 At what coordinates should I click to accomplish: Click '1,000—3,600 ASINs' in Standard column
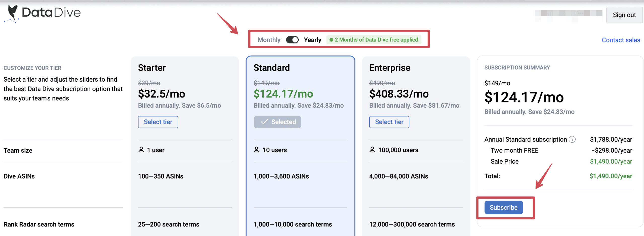click(x=281, y=176)
